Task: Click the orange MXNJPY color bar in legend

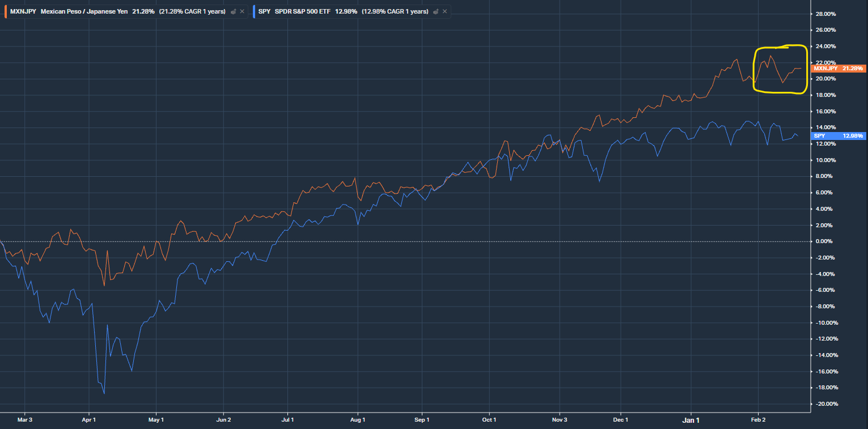Action: [x=6, y=11]
